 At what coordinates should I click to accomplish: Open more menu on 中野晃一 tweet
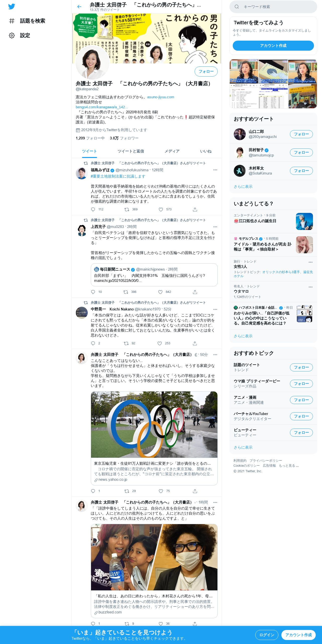point(215,309)
